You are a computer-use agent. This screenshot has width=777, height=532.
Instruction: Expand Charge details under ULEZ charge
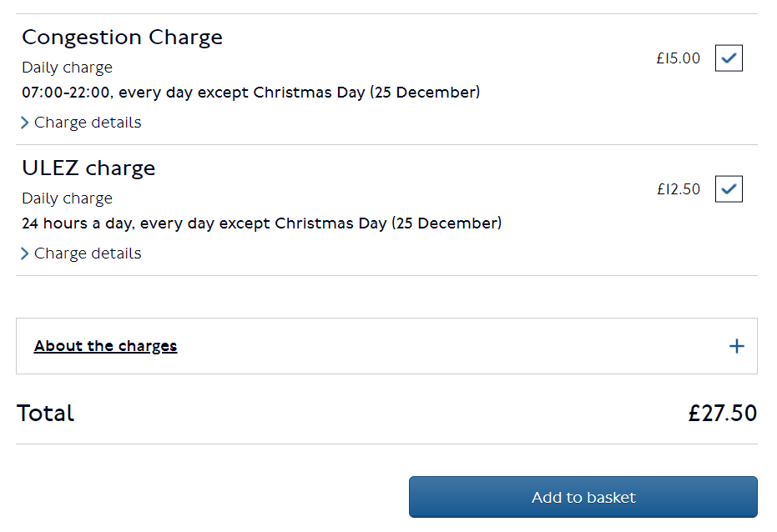pos(87,253)
